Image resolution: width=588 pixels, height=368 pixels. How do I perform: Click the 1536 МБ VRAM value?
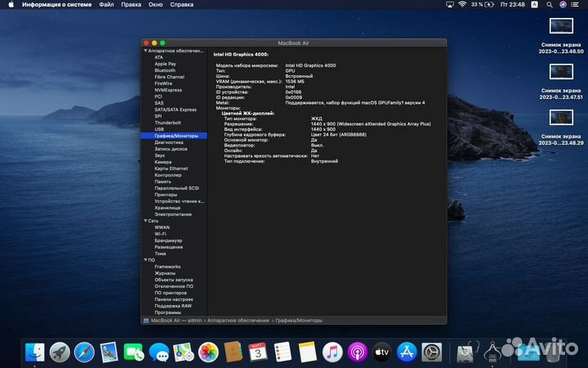[x=295, y=82]
